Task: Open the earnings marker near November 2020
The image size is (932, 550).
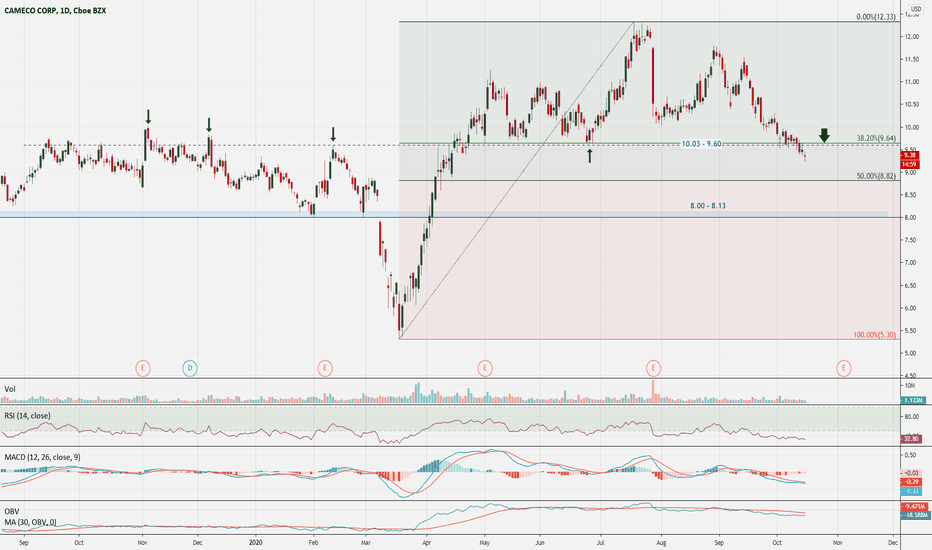Action: pos(843,369)
